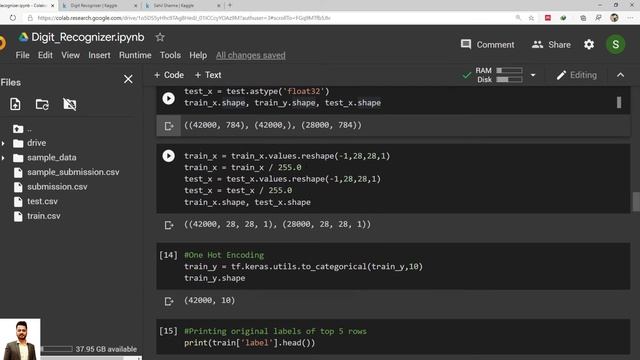Open the Edit menu
640x360 pixels.
pyautogui.click(x=45, y=55)
